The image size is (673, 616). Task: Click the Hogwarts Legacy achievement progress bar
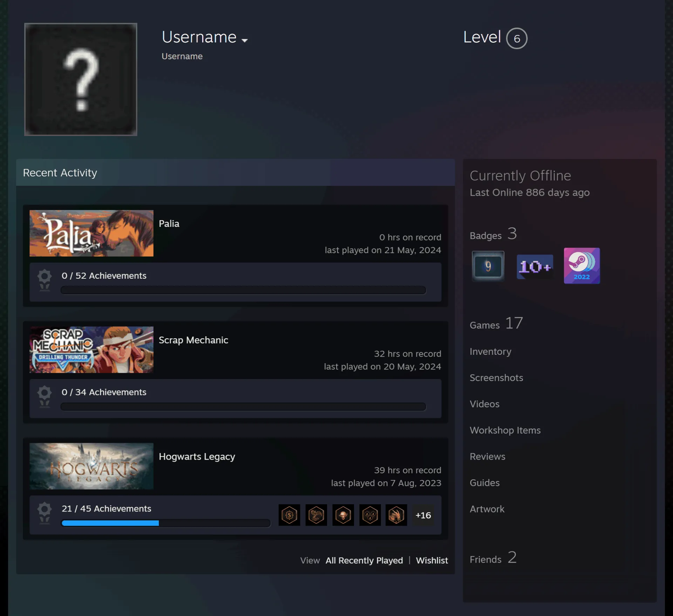click(166, 523)
